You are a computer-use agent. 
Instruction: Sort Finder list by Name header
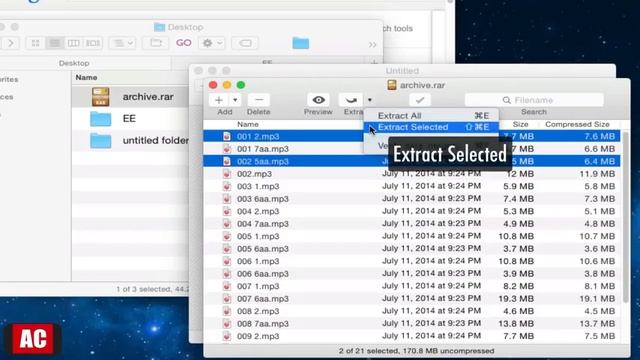click(86, 78)
